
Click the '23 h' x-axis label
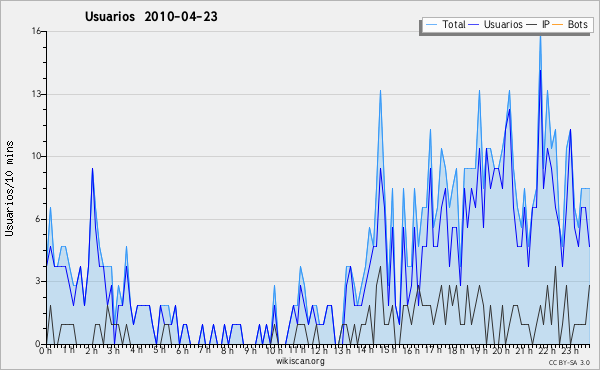[570, 351]
